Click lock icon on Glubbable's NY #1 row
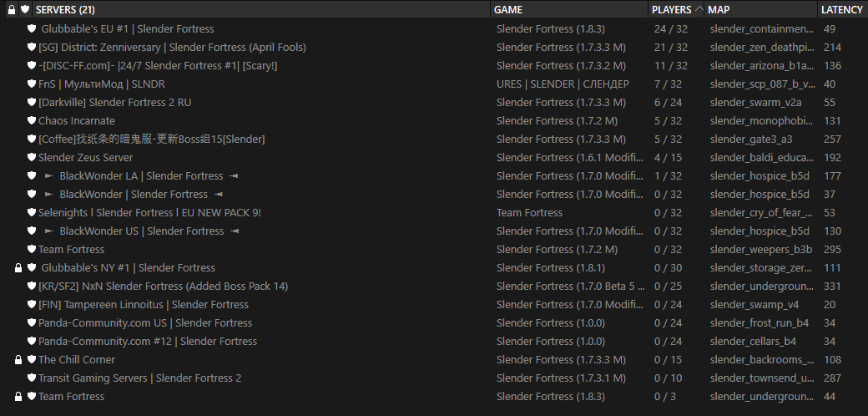868x416 pixels. click(18, 267)
